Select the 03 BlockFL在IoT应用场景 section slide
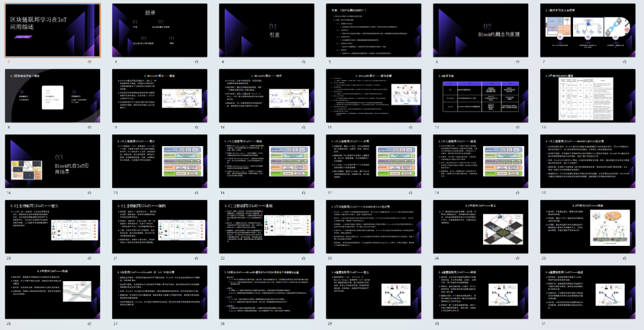The height and width of the screenshot is (330, 644). [x=52, y=161]
